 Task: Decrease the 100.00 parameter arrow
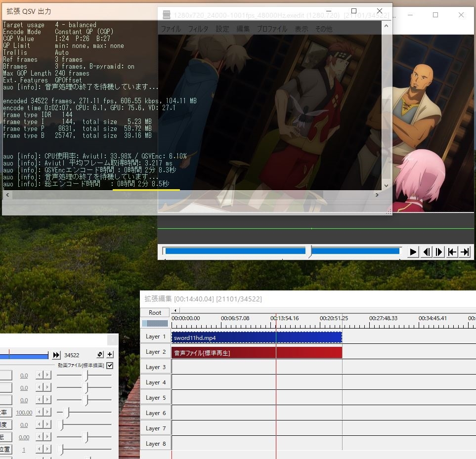39,412
